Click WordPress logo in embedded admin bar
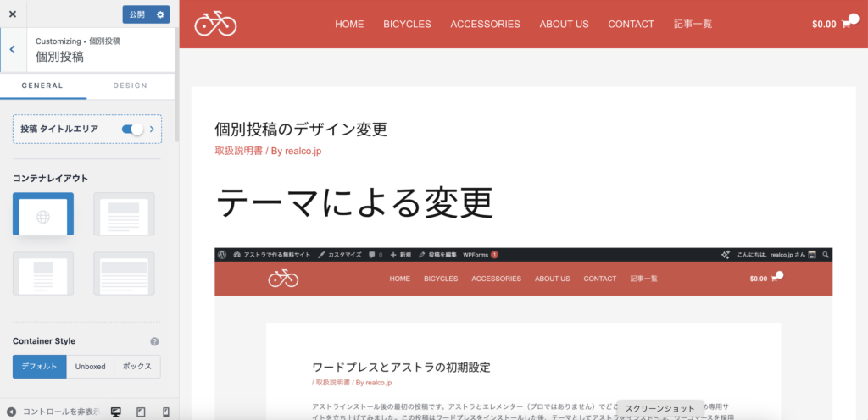 (x=222, y=255)
